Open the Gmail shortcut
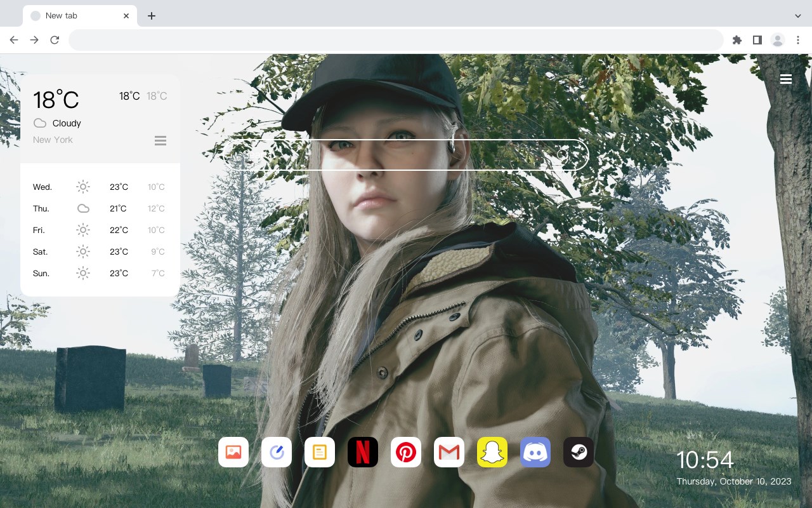This screenshot has width=812, height=508. tap(449, 452)
